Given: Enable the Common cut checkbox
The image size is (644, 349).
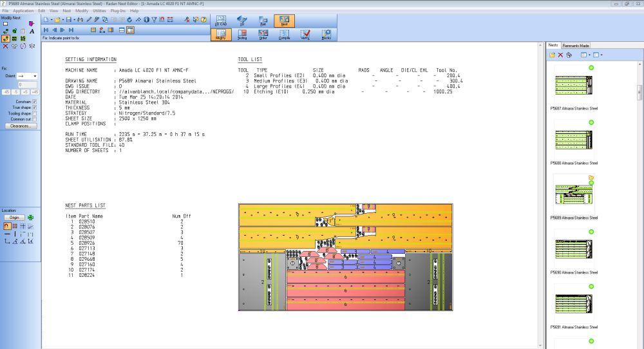Looking at the screenshot, I should 34,119.
